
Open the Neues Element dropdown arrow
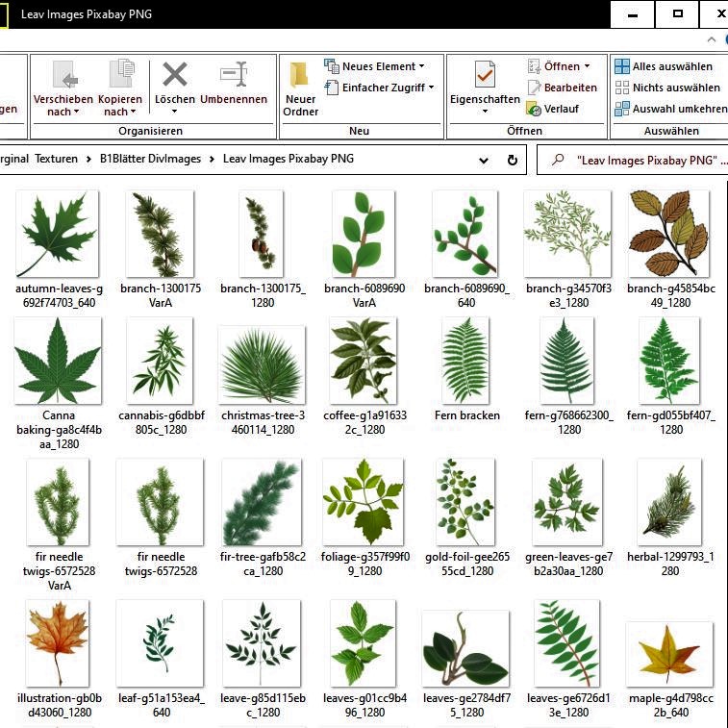pyautogui.click(x=421, y=66)
